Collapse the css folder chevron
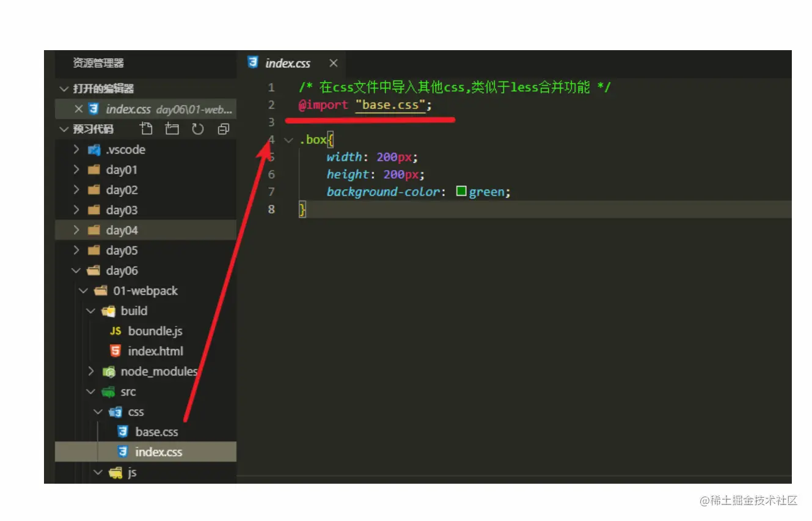Screen dimensions: 812x521 98,412
